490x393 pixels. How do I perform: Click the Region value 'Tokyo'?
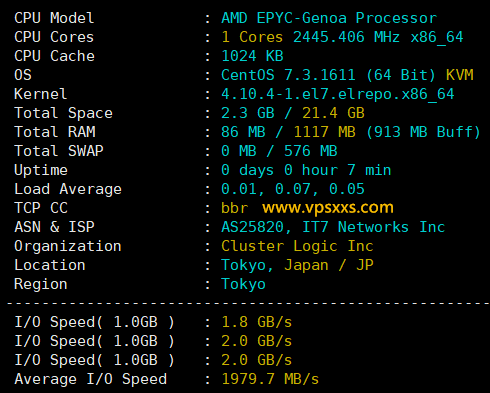click(243, 285)
